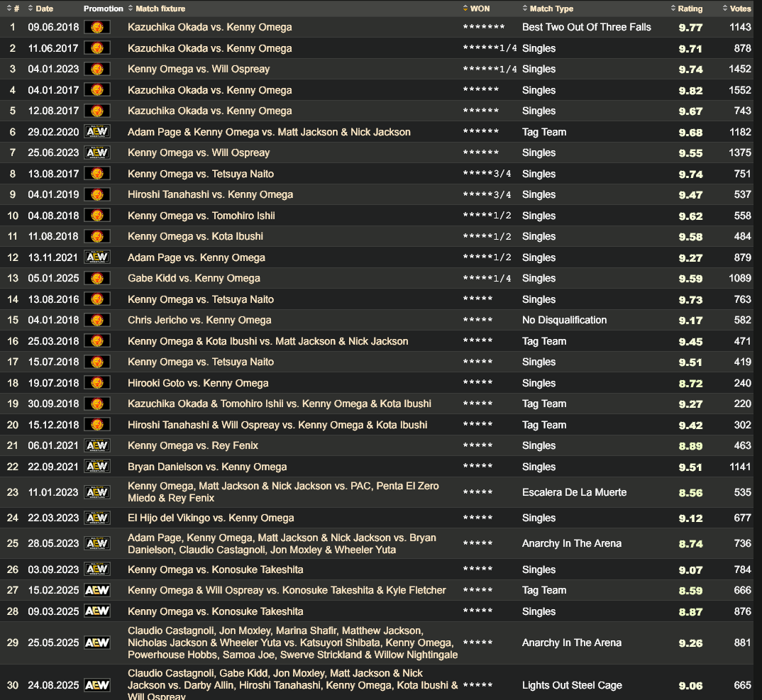
Task: Click NJPW logo in row 11 (11.08.2018)
Action: coord(97,236)
